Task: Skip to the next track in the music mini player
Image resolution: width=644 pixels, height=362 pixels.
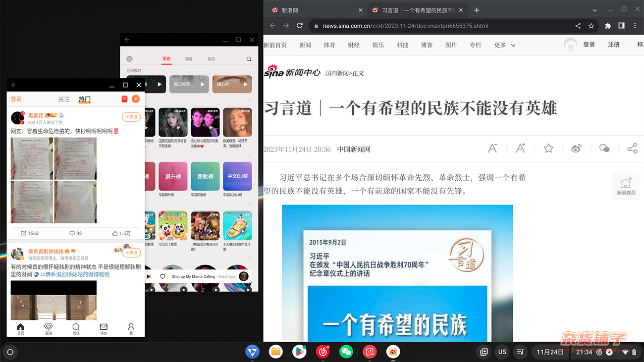Action: coord(148,276)
